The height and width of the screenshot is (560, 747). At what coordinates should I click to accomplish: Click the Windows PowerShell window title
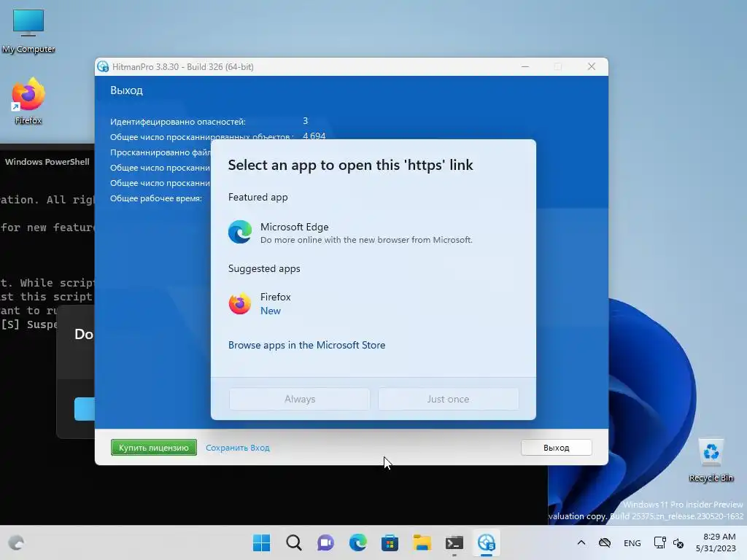pos(47,162)
